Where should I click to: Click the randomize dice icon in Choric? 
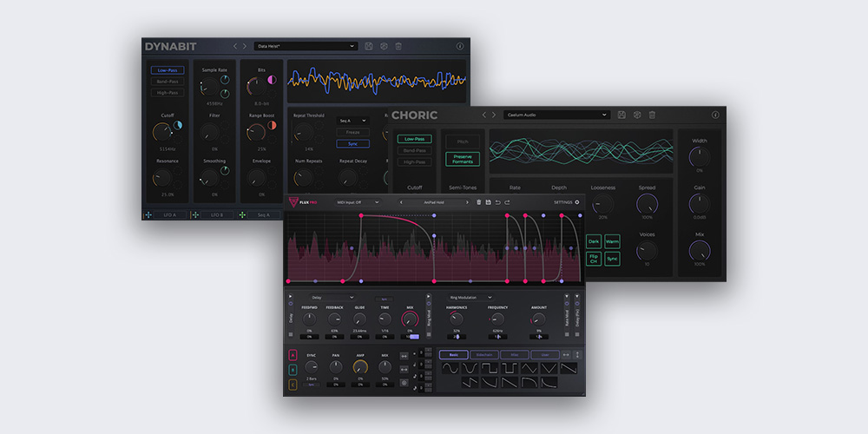pos(637,115)
